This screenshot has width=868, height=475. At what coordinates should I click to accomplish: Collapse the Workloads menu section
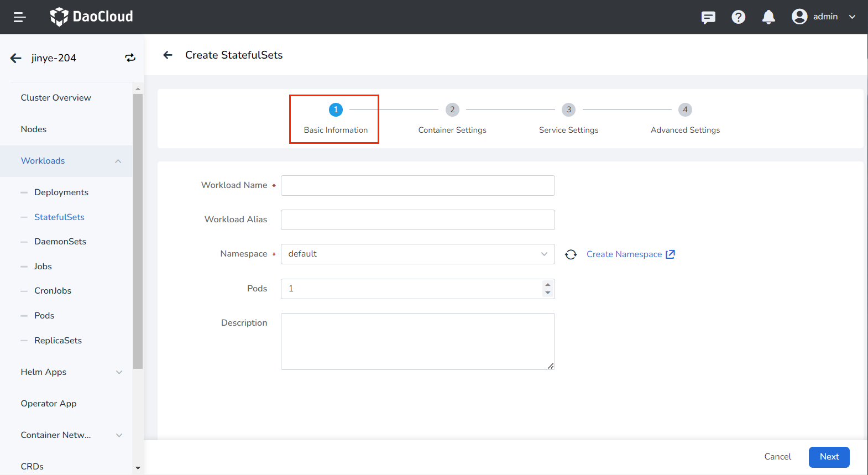(118, 161)
